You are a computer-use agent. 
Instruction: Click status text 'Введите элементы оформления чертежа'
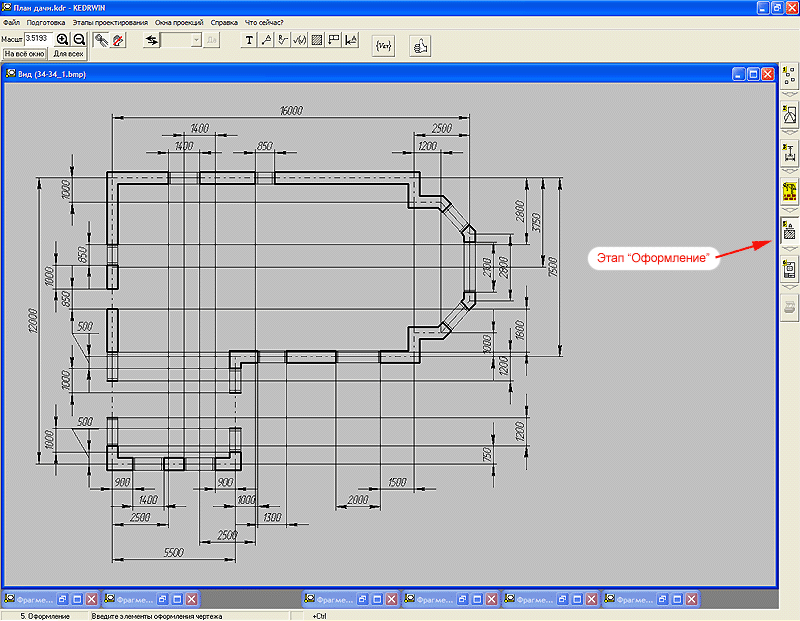pos(157,616)
